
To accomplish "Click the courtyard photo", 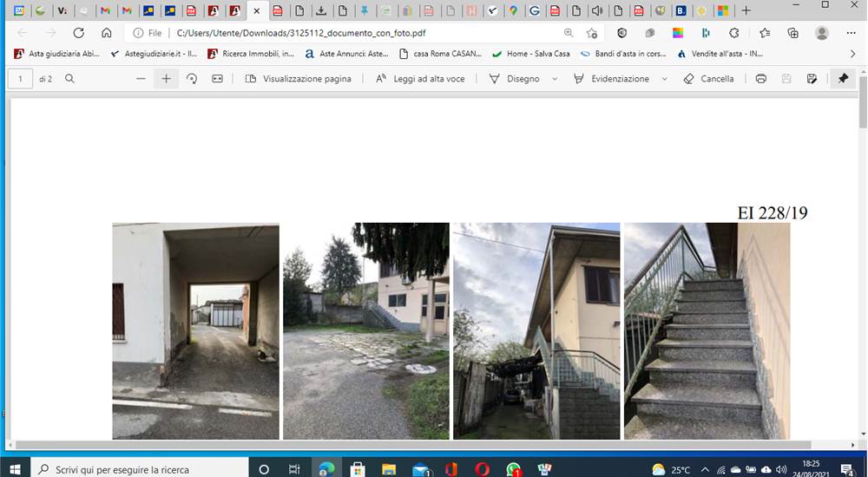I will click(x=366, y=331).
